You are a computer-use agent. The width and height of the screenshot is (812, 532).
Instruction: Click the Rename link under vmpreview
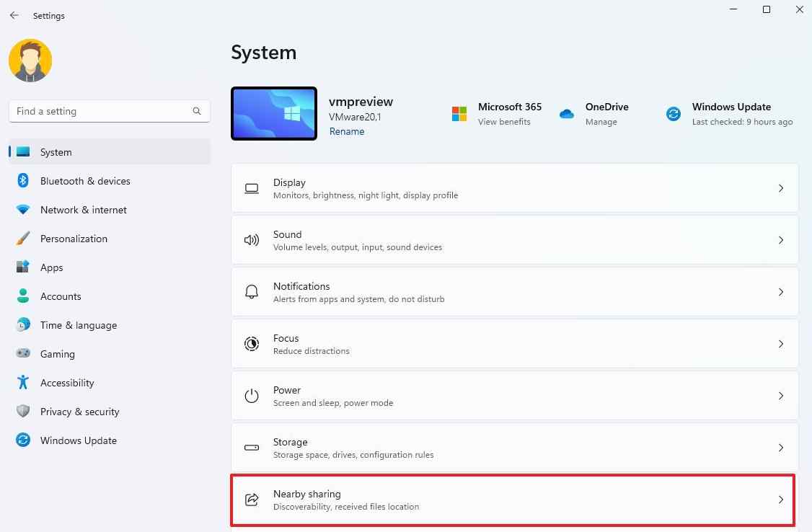(x=347, y=131)
